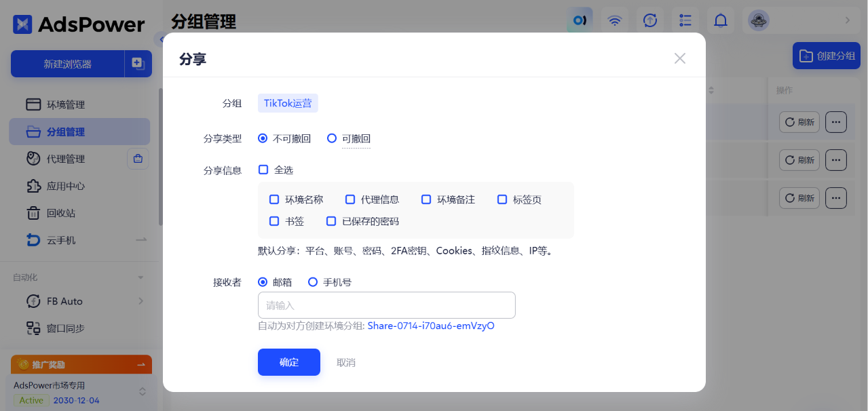Screen dimensions: 868x411
Task: Click the Active status badge
Action: coord(31,400)
